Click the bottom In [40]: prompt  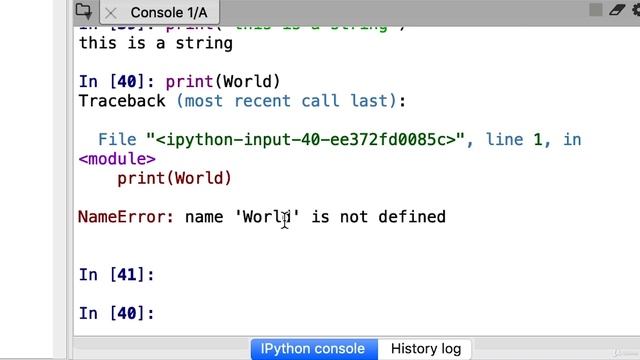click(117, 313)
